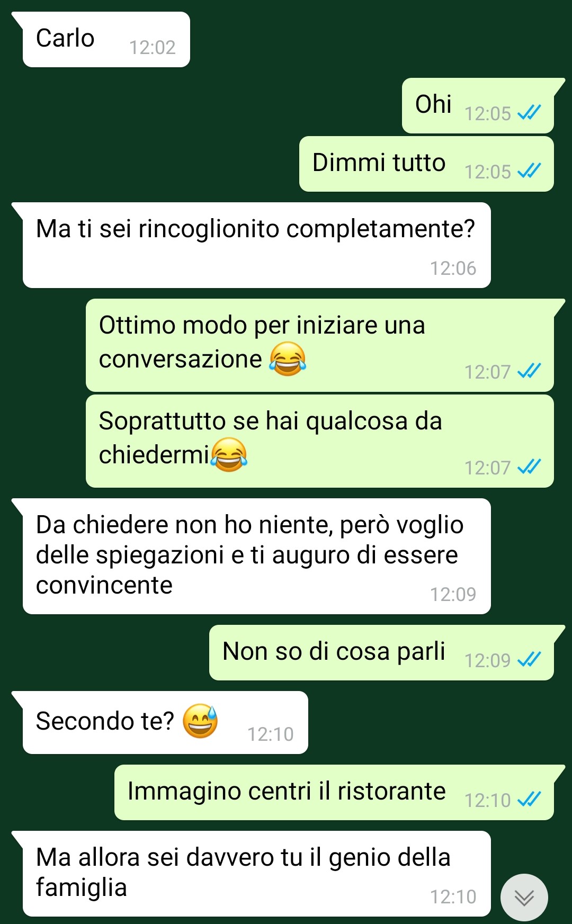The image size is (572, 924).
Task: Click the blue read ticks on 'Ohi' message
Action: tap(529, 112)
